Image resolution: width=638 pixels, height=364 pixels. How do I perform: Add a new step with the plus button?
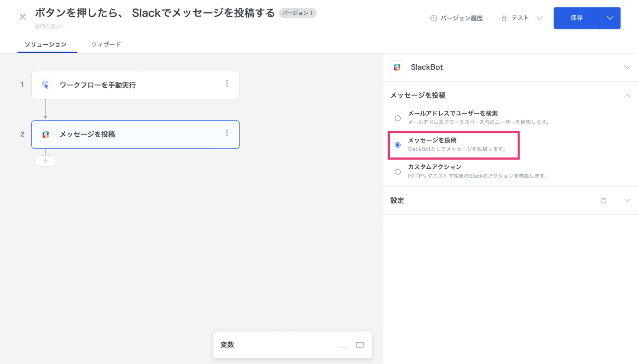pos(45,161)
